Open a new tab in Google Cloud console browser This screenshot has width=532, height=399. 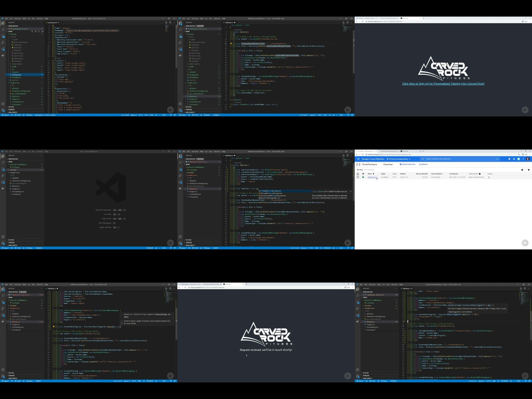424,151
